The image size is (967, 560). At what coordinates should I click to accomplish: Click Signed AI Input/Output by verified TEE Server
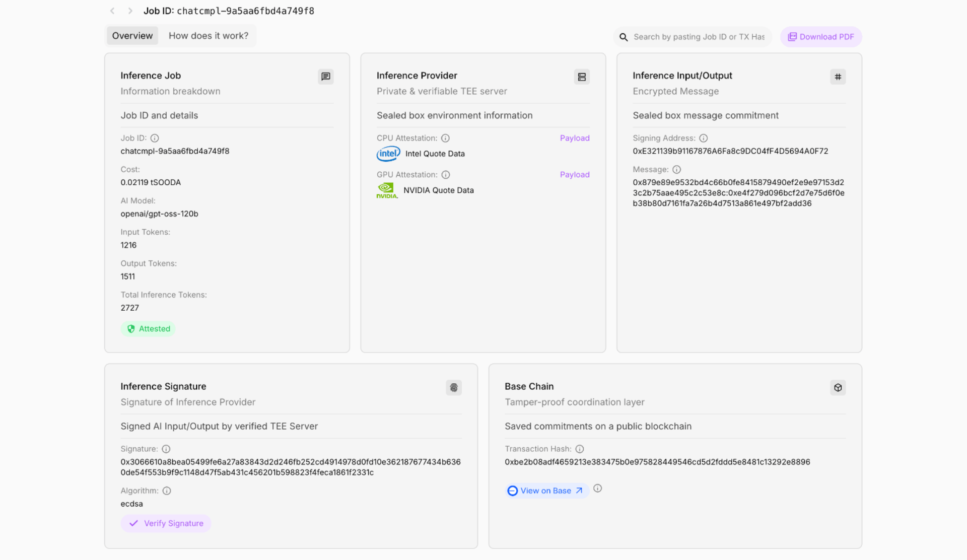click(219, 426)
